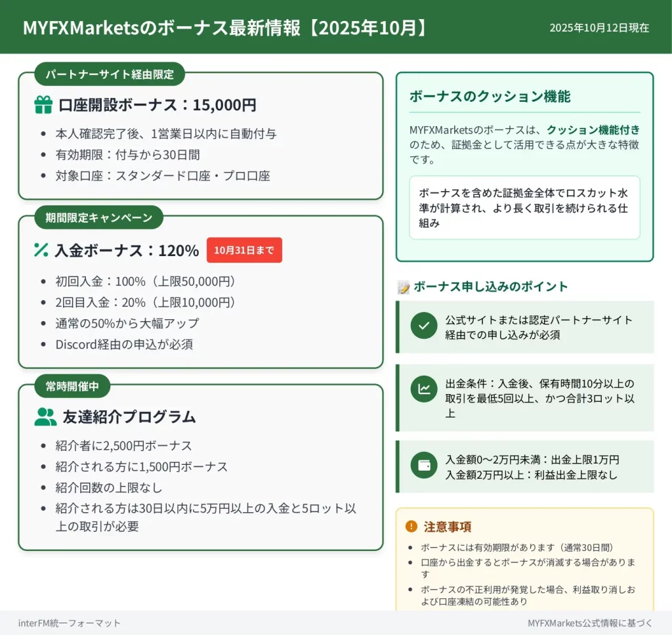Click the クッション機能付き highlighted text
672x635 pixels.
point(593,130)
